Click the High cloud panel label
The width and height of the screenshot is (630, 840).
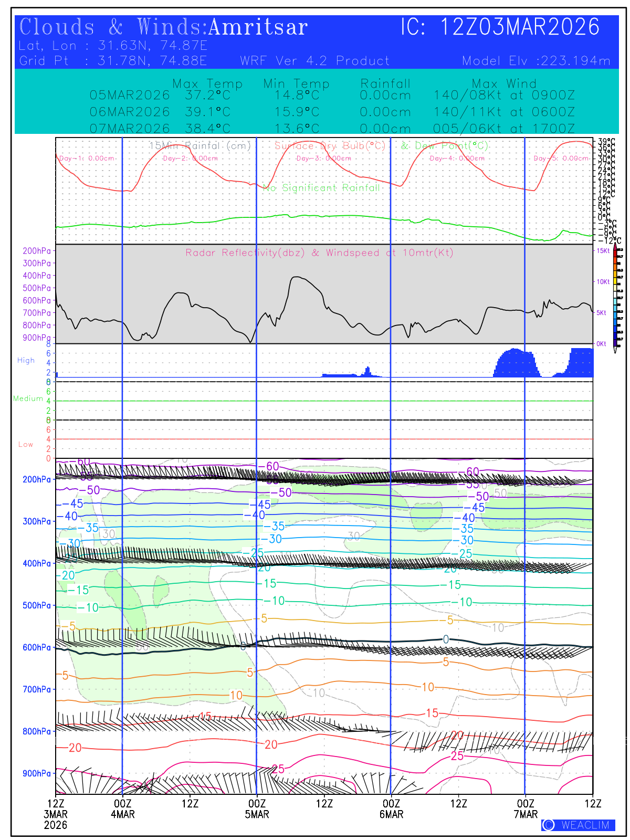click(26, 360)
